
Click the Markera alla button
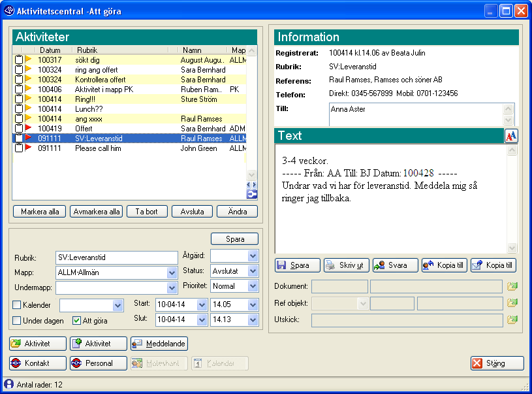coord(40,212)
